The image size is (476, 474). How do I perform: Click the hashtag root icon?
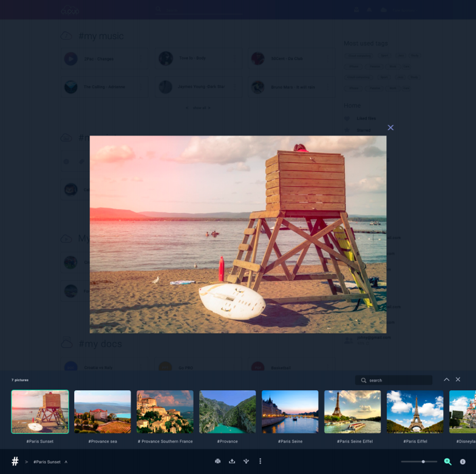click(x=15, y=461)
